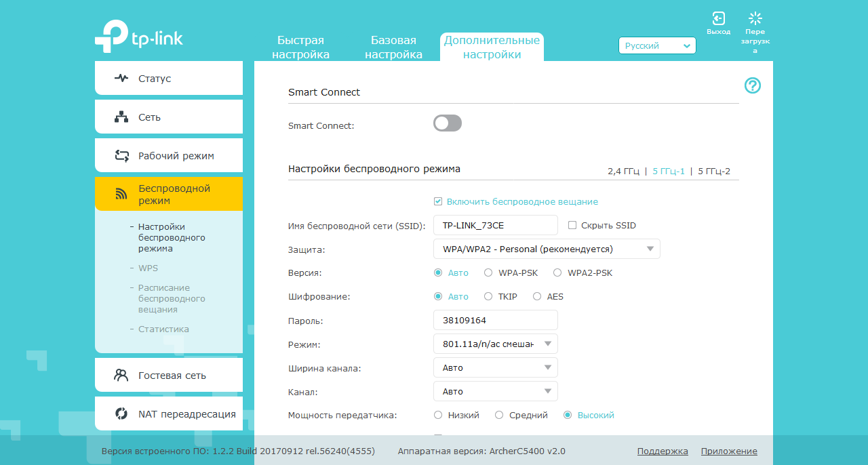Image resolution: width=868 pixels, height=465 pixels.
Task: Toggle the Smart Connect switch
Action: pos(448,123)
